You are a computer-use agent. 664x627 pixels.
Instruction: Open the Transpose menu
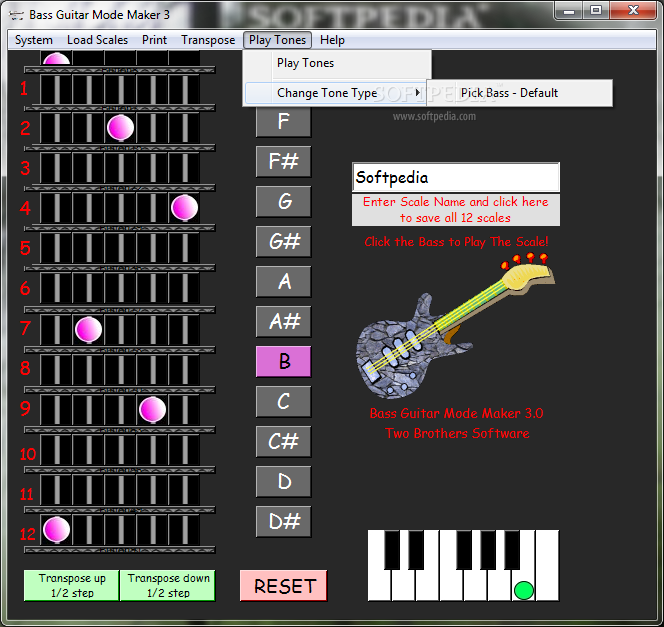[x=208, y=40]
